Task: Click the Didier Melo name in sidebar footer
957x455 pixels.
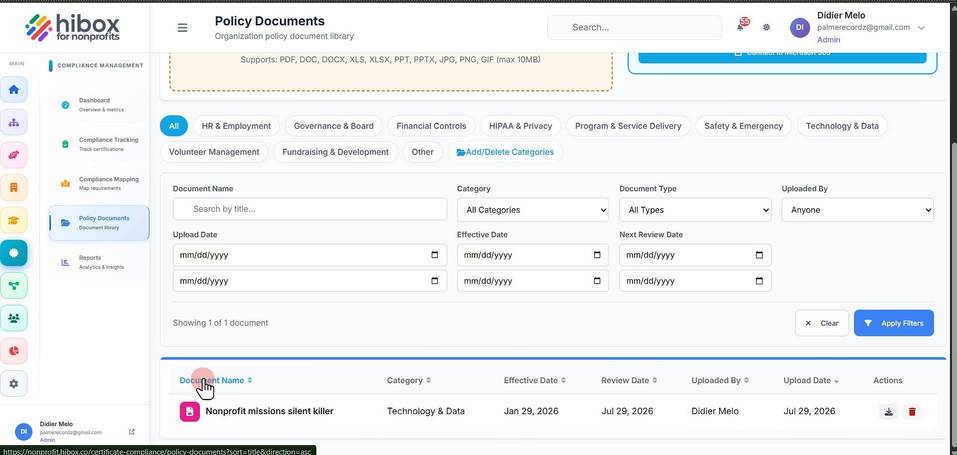Action: pyautogui.click(x=56, y=424)
